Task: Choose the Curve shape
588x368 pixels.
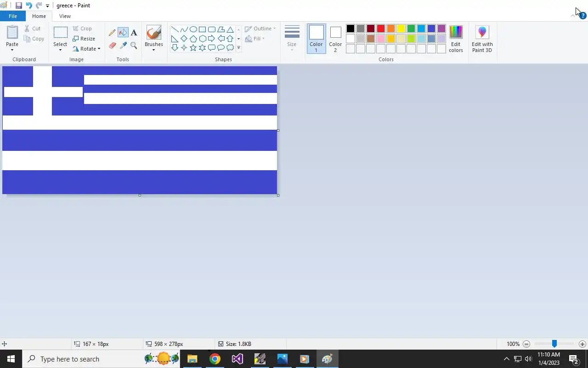Action: coord(184,29)
